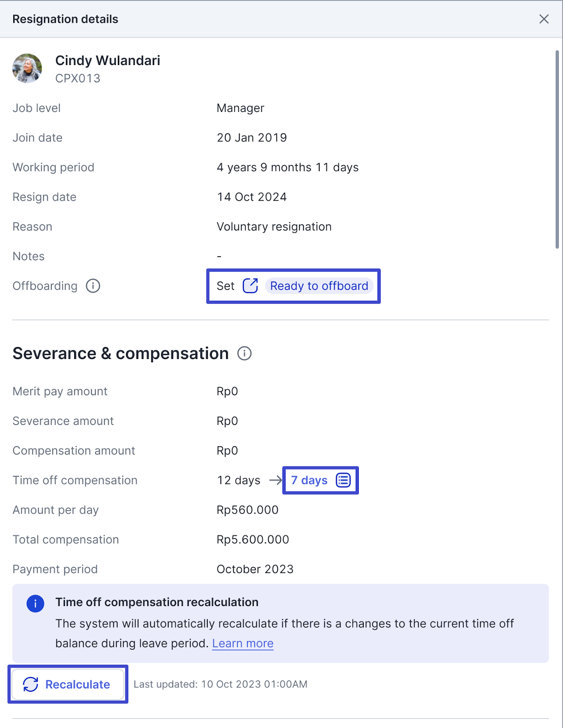Click the Last updated timestamp text
Viewport: 563px width, 728px height.
tap(221, 684)
